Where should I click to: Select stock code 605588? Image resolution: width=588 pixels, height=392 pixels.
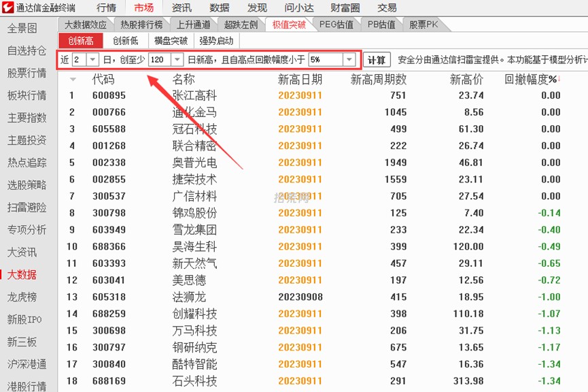coord(109,129)
